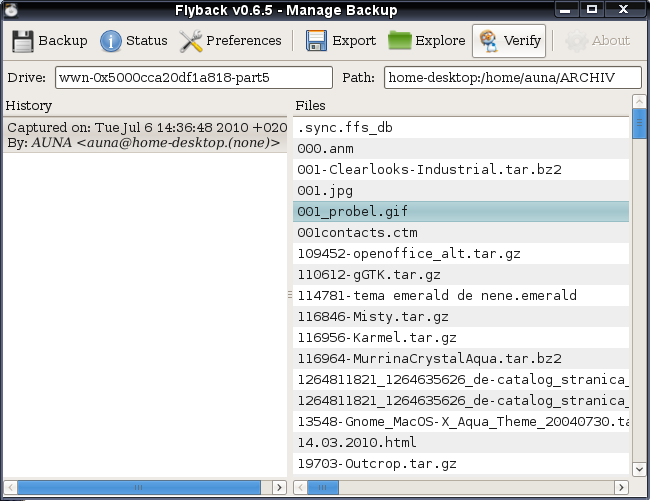Click the Files vertical scrollbar up arrow

(x=639, y=101)
